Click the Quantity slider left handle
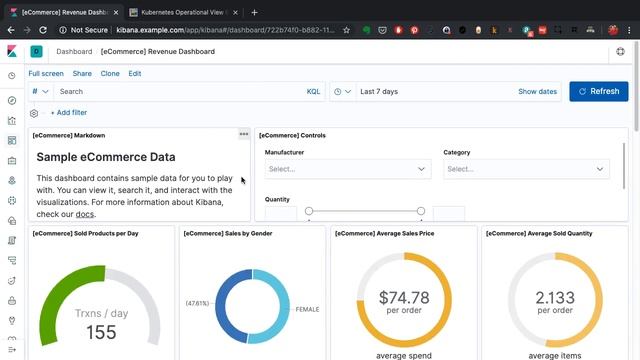The width and height of the screenshot is (640, 360). click(309, 211)
